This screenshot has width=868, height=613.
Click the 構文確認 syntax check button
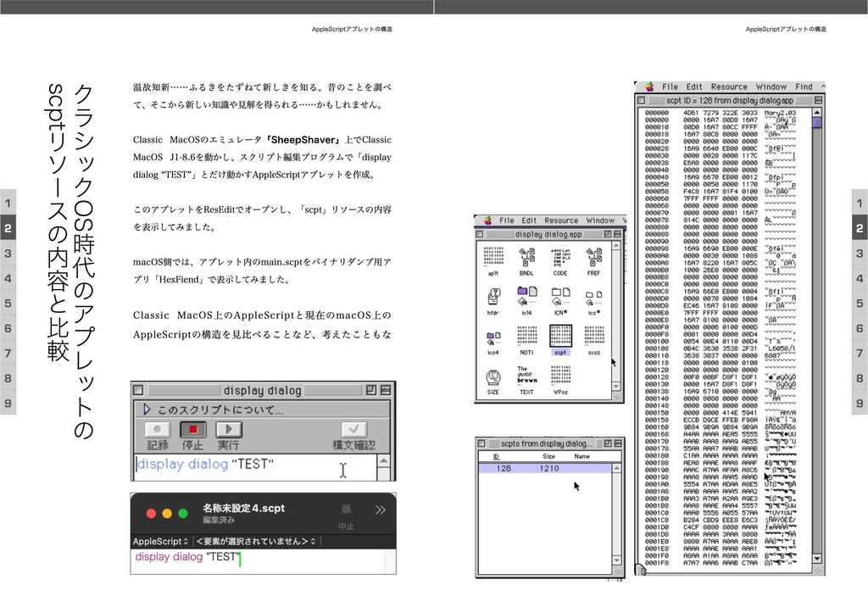click(353, 429)
